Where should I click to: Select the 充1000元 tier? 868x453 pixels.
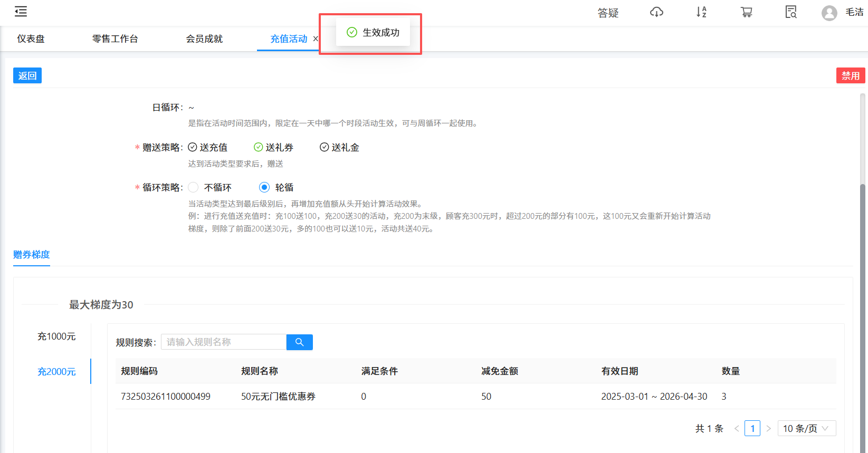(x=56, y=336)
